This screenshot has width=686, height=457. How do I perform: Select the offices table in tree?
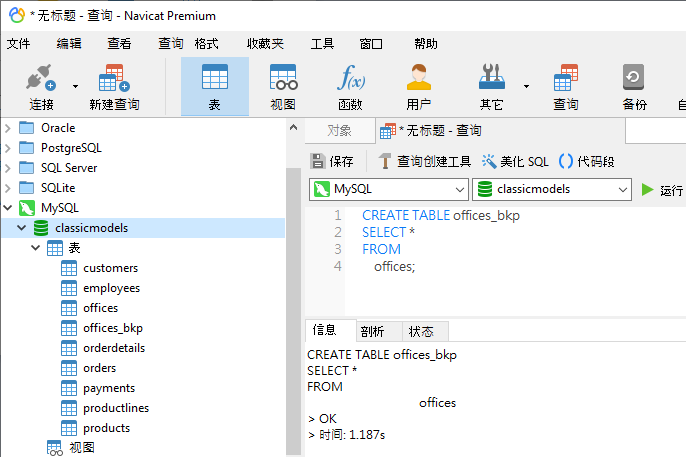pyautogui.click(x=100, y=308)
